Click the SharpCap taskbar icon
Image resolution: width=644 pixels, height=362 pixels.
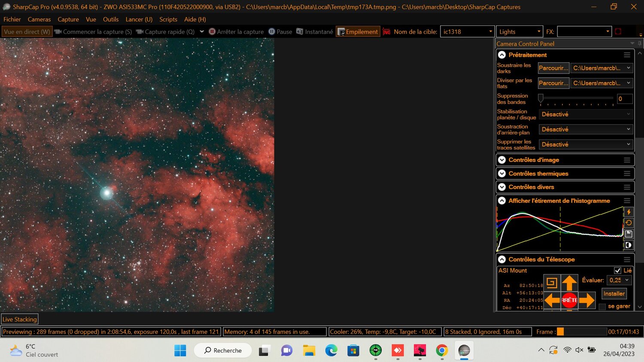point(464,350)
